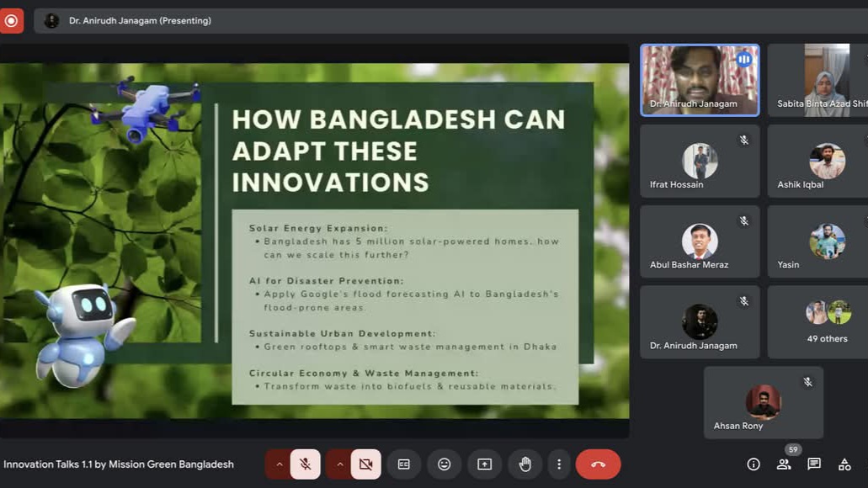Raise your hand
Viewport: 868px width, 488px height.
525,464
